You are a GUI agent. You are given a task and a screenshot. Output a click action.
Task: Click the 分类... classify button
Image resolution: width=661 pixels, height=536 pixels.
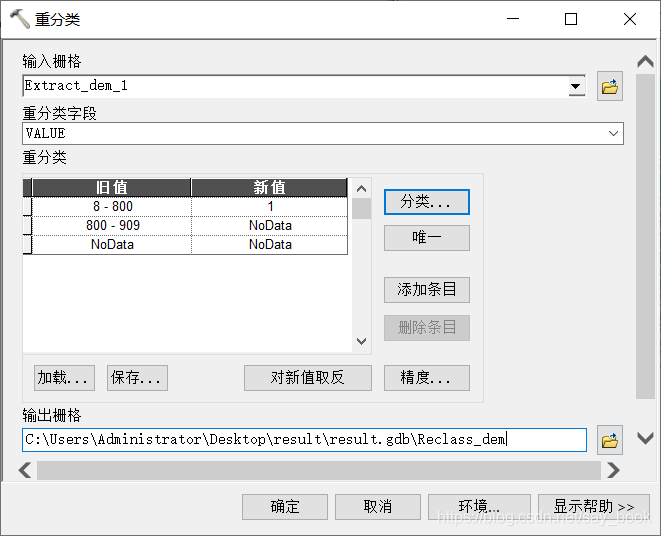[427, 202]
